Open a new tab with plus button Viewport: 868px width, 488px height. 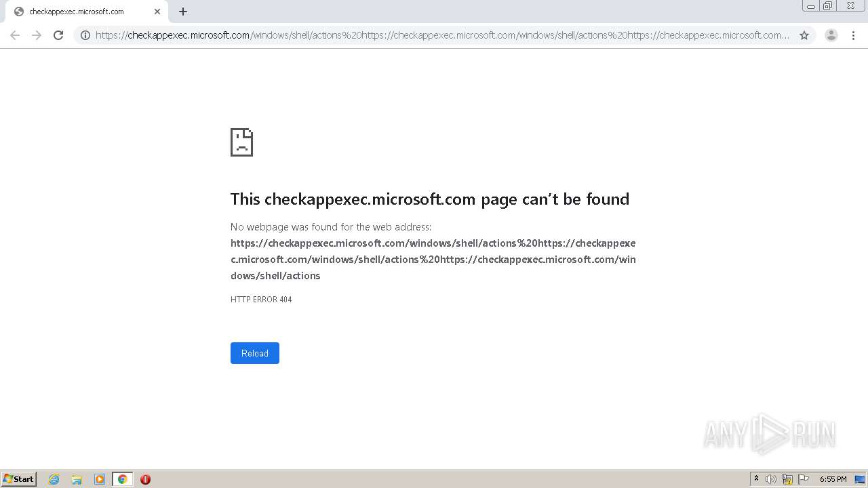pyautogui.click(x=183, y=12)
